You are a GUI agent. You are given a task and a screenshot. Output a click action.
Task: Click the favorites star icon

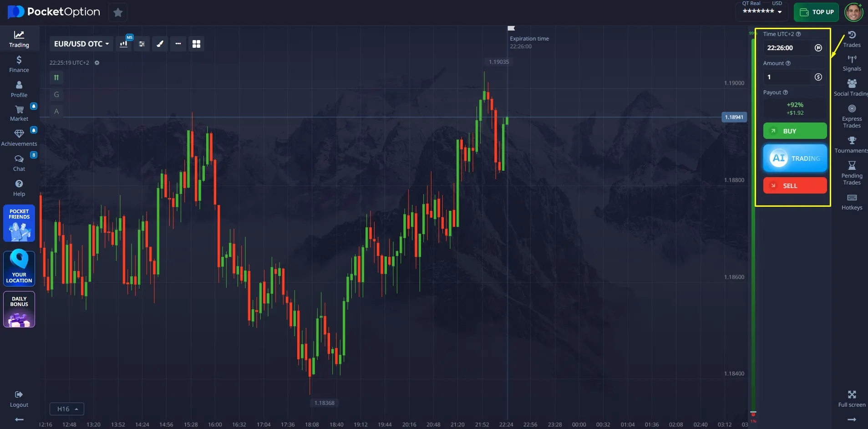click(118, 12)
